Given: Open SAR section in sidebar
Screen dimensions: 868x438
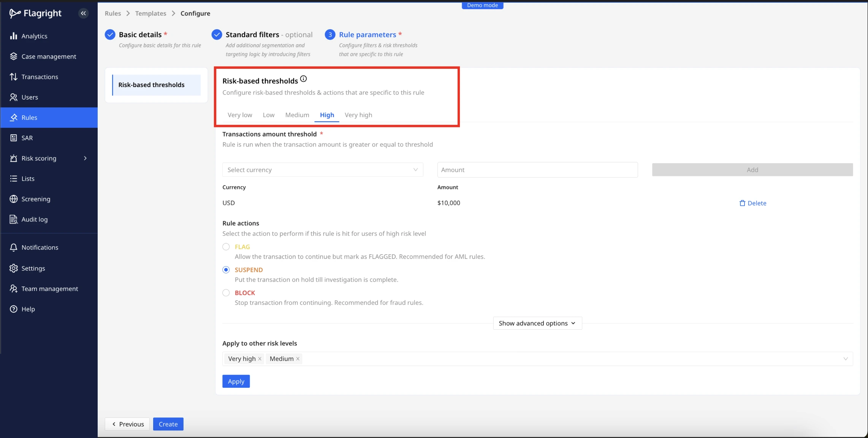Looking at the screenshot, I should tap(27, 138).
